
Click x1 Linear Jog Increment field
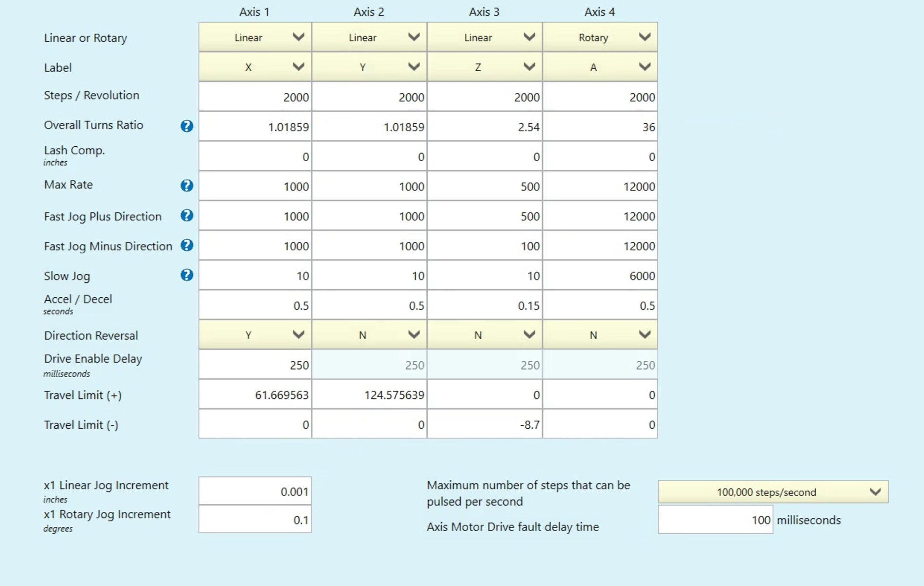pyautogui.click(x=255, y=492)
